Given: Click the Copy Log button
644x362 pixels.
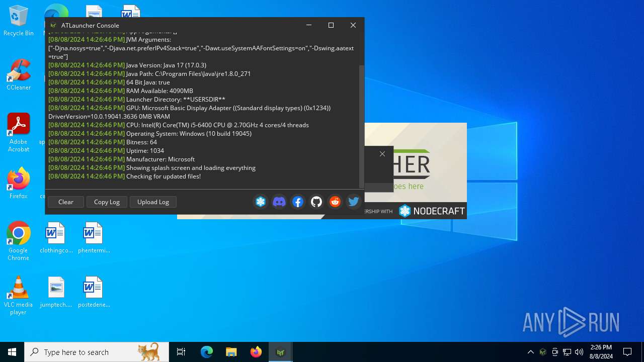Looking at the screenshot, I should pos(107,202).
